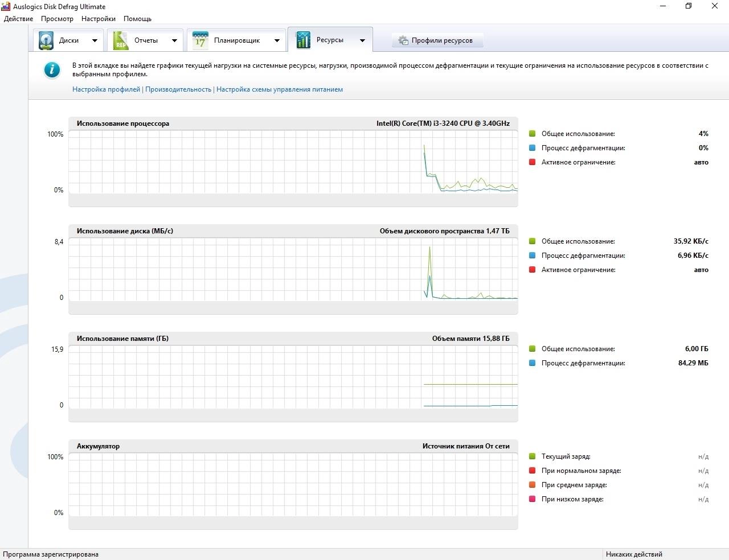Switch to the Отчеты tab
The height and width of the screenshot is (560, 729).
[146, 40]
